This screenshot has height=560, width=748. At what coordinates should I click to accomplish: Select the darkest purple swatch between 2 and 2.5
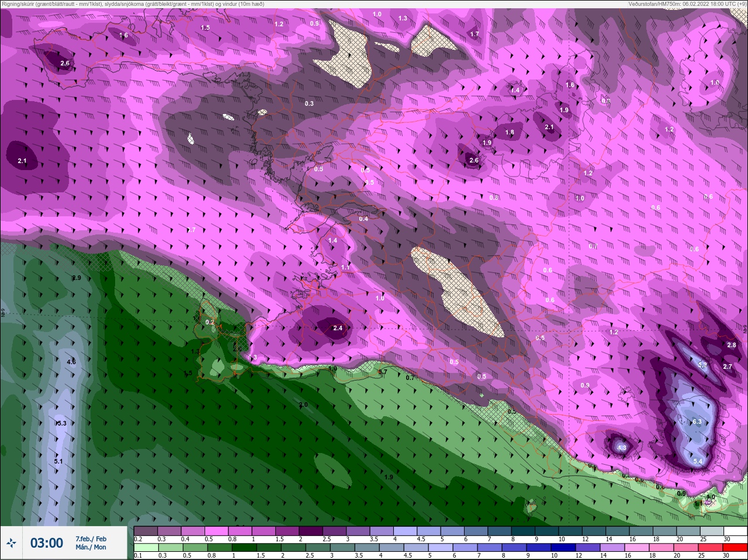pos(310,531)
